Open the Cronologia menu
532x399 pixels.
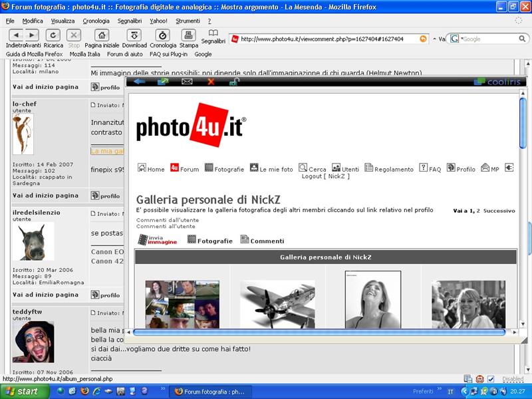pyautogui.click(x=96, y=21)
